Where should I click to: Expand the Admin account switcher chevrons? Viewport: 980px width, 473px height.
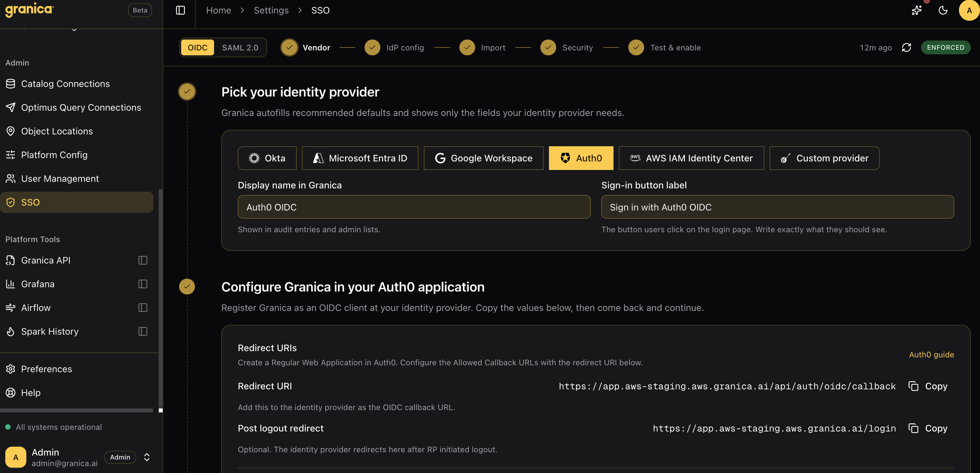147,457
